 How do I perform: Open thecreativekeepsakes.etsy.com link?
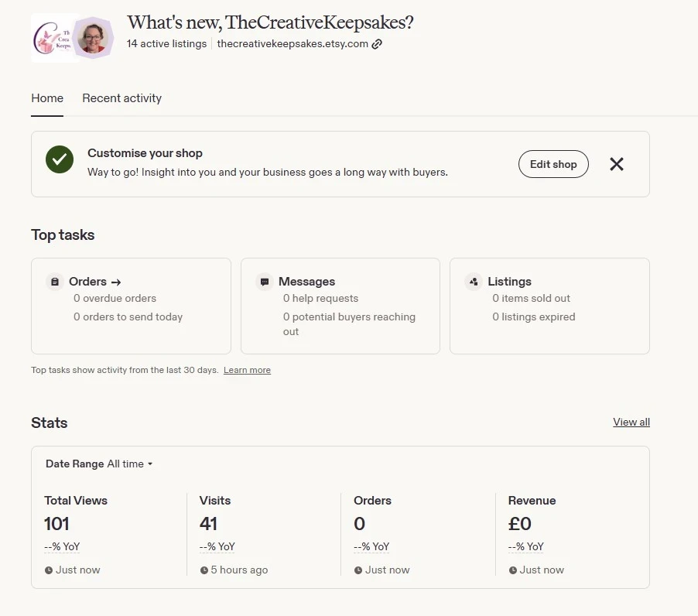[x=293, y=43]
